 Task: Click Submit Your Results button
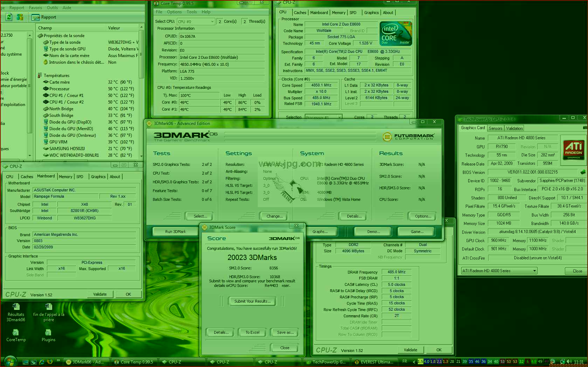[x=252, y=301]
